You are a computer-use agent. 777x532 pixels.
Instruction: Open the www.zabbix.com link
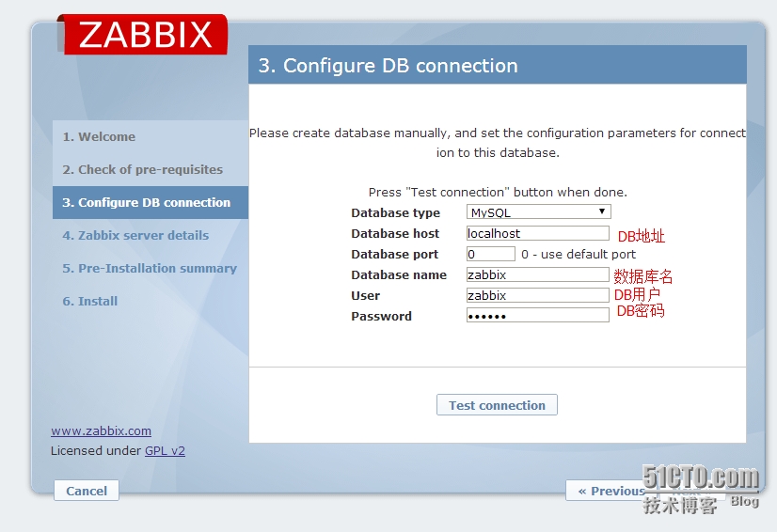(x=101, y=430)
